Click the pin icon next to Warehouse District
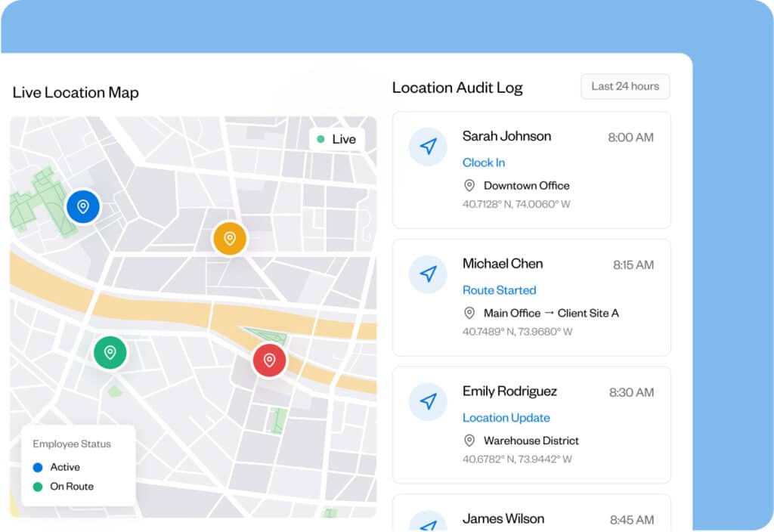Viewport: 774px width, 532px height. [x=469, y=441]
